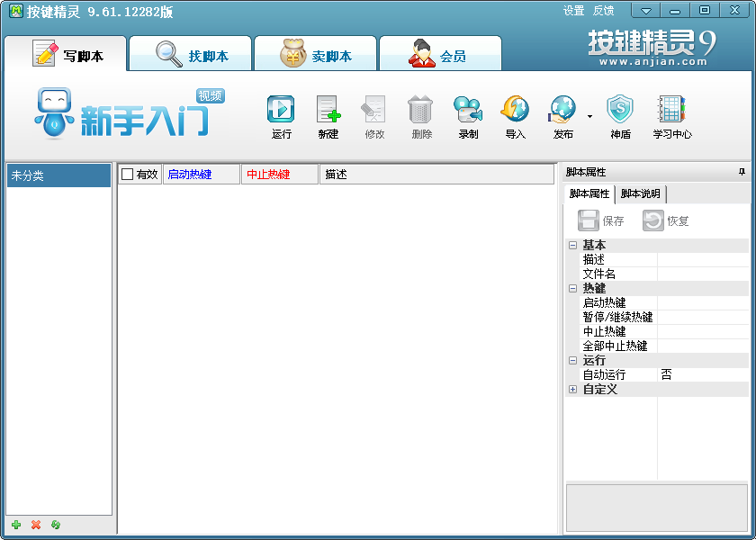Image resolution: width=756 pixels, height=540 pixels.
Task: Click the 录制 (Record) camera icon
Action: tap(468, 110)
